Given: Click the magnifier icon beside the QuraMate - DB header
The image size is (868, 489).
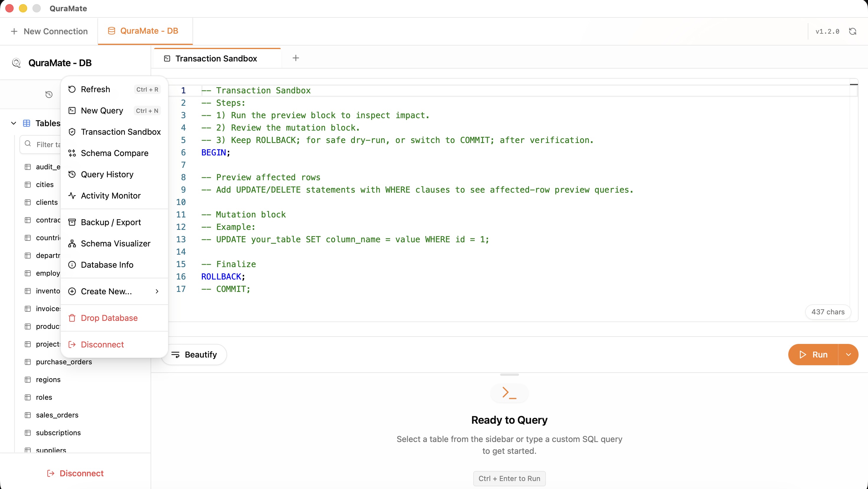Looking at the screenshot, I should pos(16,63).
